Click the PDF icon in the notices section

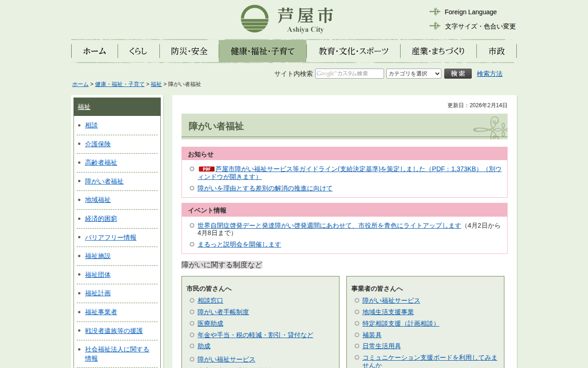click(x=206, y=169)
